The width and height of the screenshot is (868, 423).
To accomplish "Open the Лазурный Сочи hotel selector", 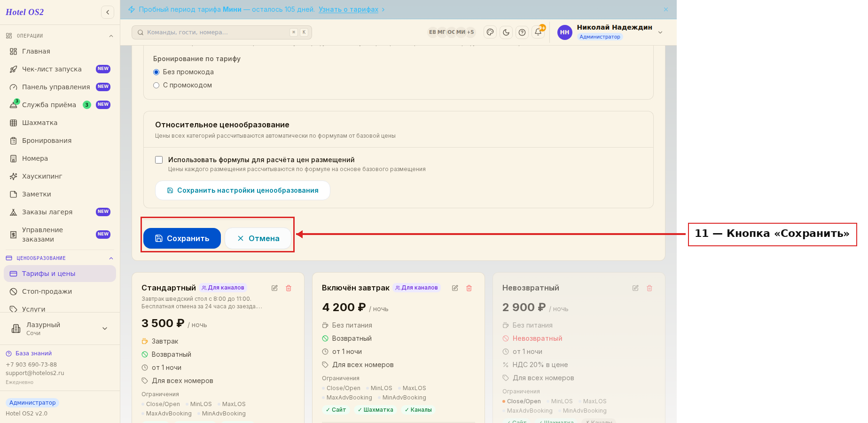I will coord(60,329).
